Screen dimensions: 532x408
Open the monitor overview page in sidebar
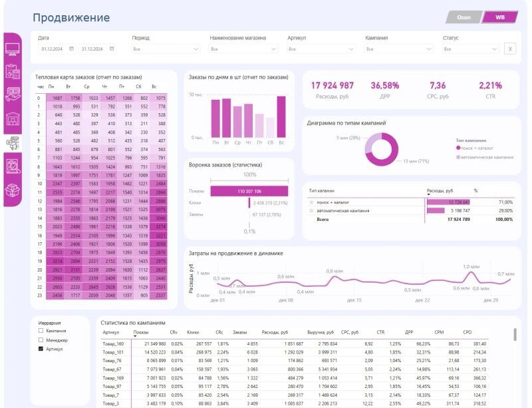[13, 49]
